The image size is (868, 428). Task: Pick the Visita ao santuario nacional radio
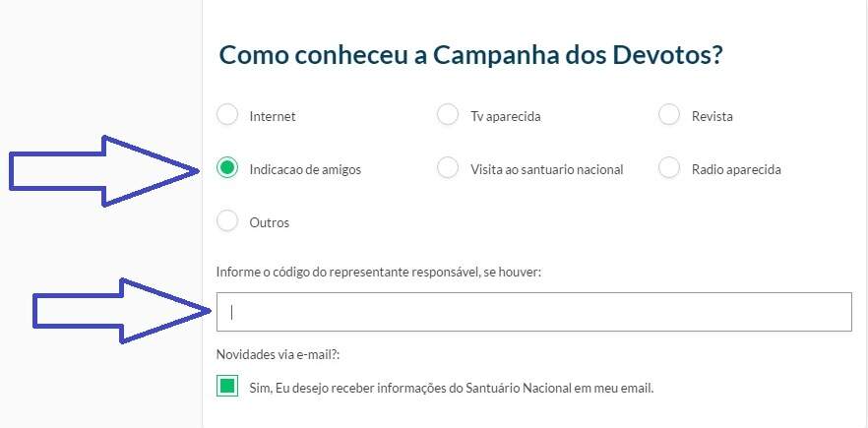point(448,168)
